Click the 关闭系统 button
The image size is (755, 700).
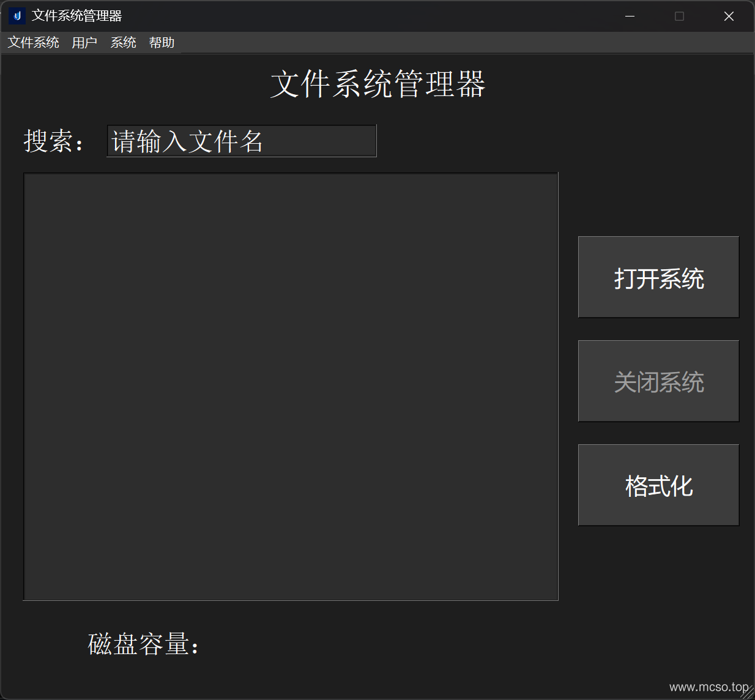[x=658, y=381]
